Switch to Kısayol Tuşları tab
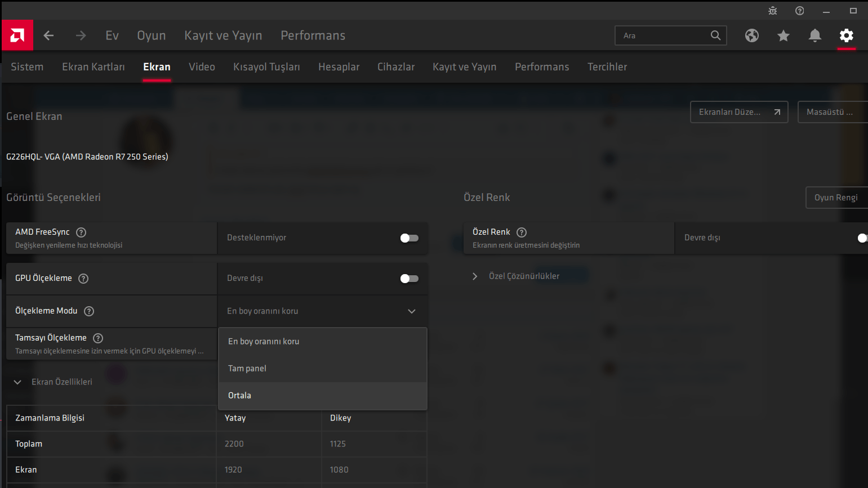The image size is (868, 488). click(x=266, y=67)
